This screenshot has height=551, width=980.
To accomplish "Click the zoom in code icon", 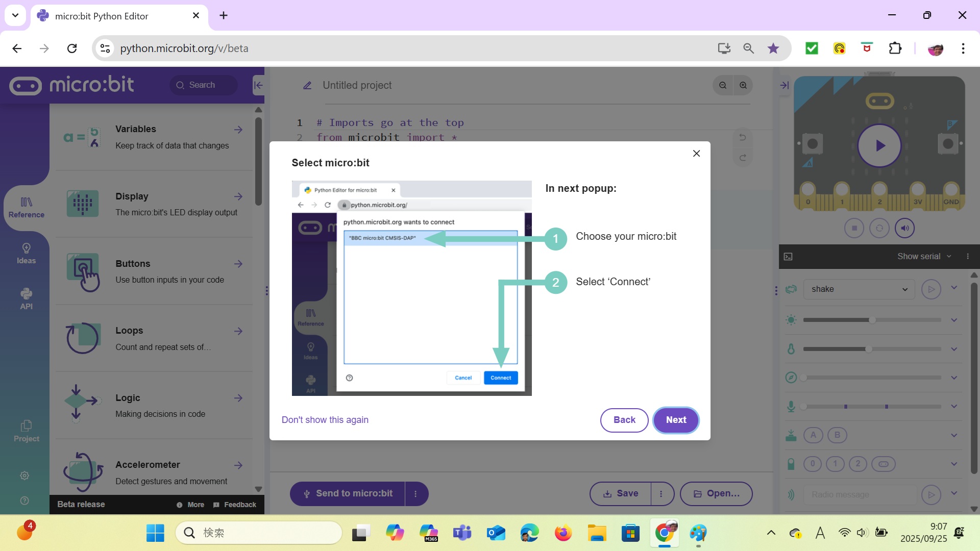I will [x=743, y=85].
